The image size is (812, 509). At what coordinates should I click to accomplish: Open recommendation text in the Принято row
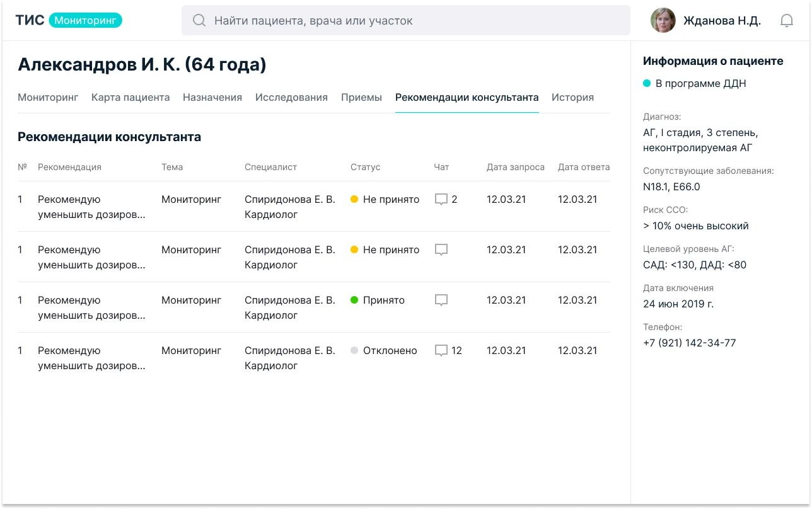pyautogui.click(x=91, y=308)
